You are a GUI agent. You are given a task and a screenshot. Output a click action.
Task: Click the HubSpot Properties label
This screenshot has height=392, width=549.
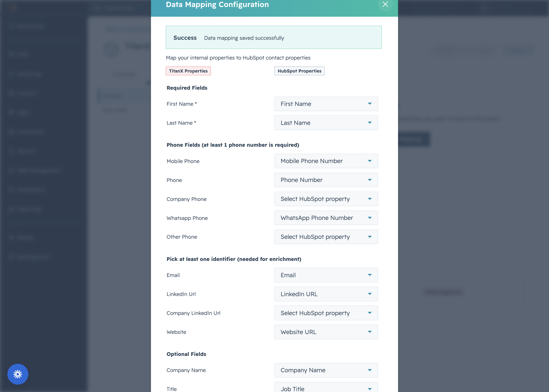point(299,71)
